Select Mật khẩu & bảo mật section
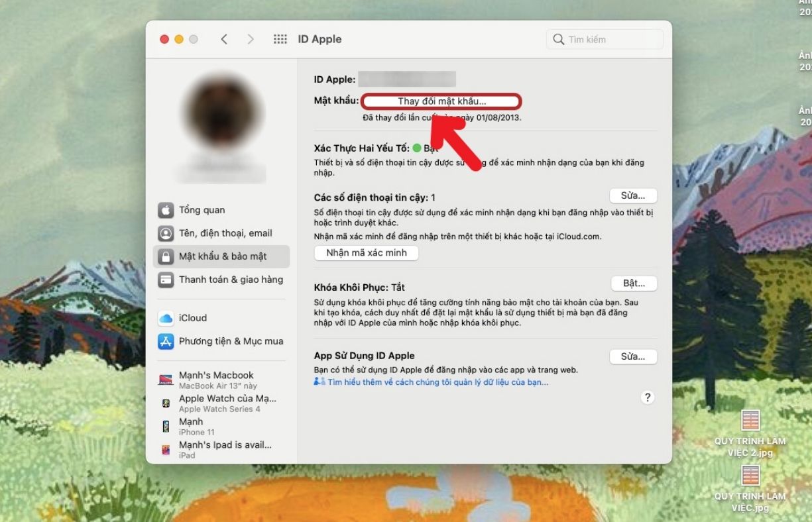 (221, 256)
